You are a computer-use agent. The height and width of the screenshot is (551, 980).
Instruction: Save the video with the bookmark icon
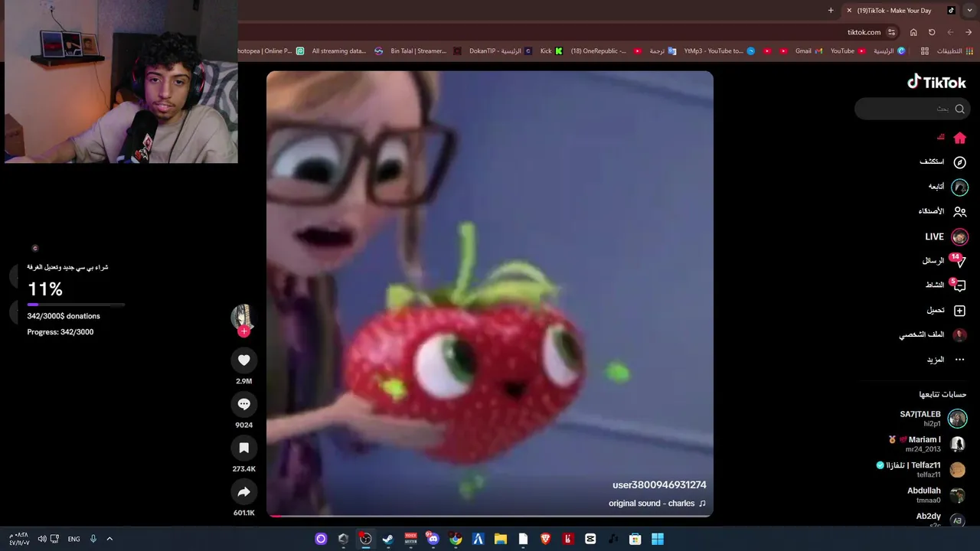coord(243,448)
